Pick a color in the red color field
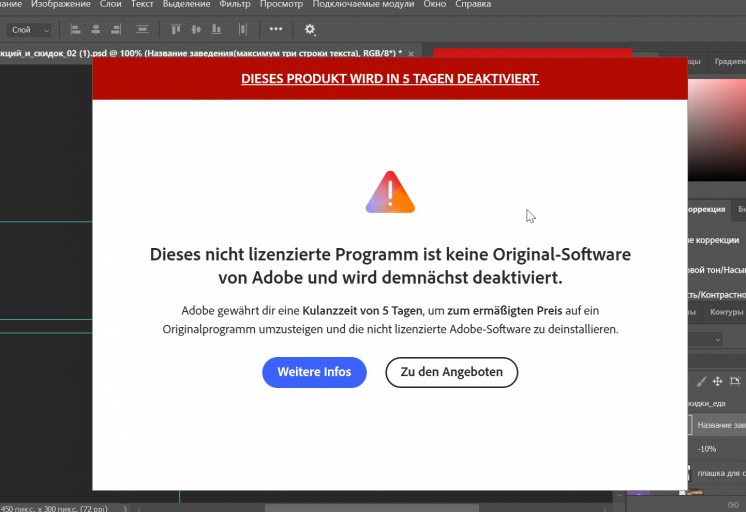The width and height of the screenshot is (746, 512). click(x=717, y=129)
